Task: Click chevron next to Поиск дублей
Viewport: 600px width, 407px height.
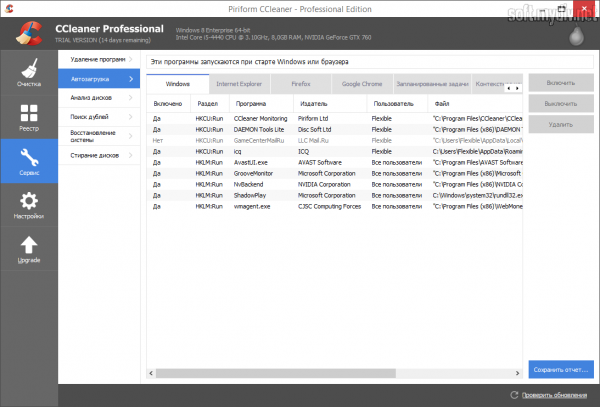Action: (x=131, y=117)
